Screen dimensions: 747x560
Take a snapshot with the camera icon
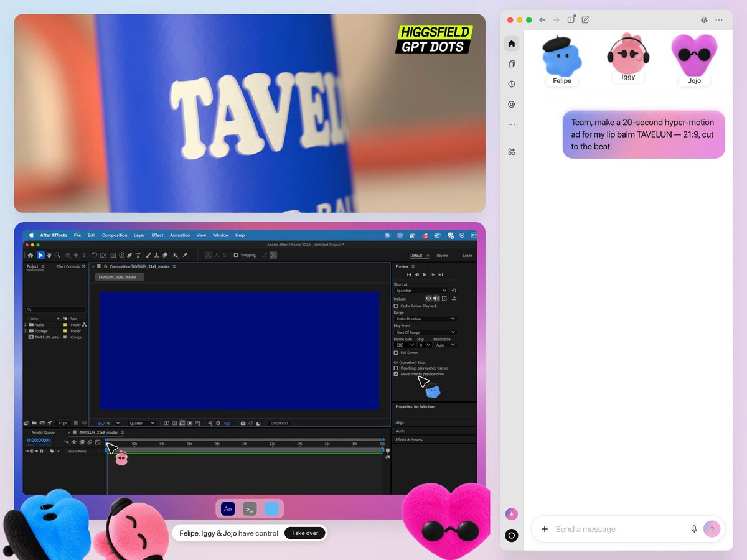[243, 423]
